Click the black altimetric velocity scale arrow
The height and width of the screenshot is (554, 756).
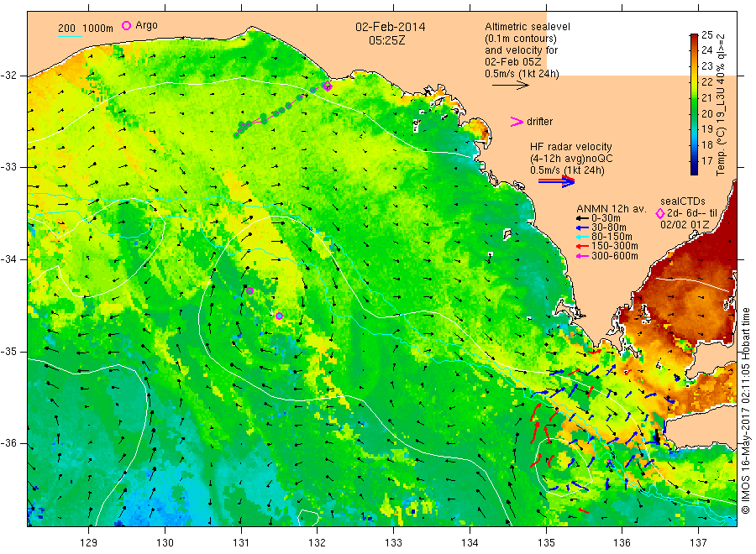pyautogui.click(x=510, y=86)
